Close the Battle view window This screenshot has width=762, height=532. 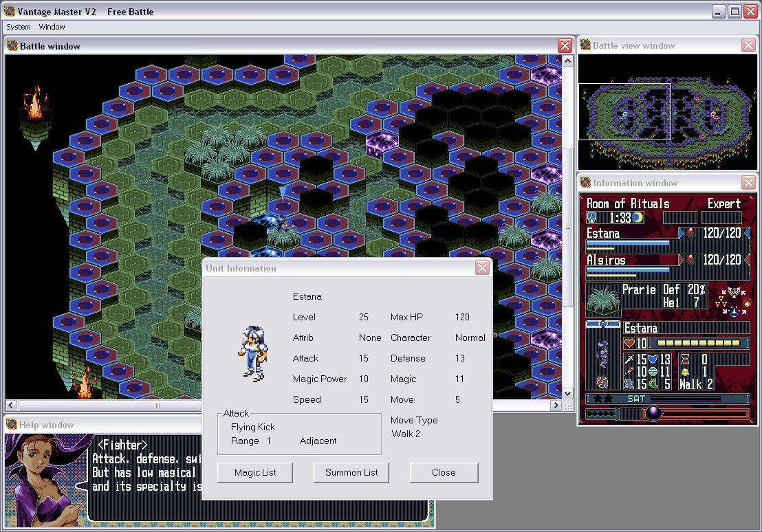point(748,45)
